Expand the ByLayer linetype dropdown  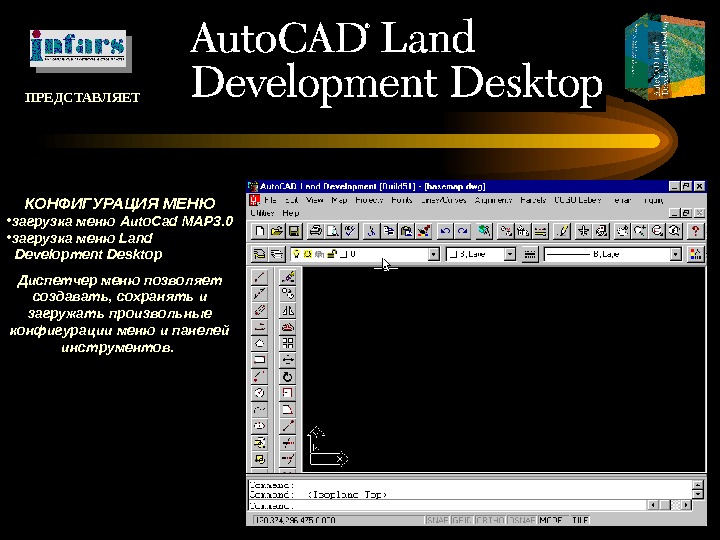coord(675,254)
